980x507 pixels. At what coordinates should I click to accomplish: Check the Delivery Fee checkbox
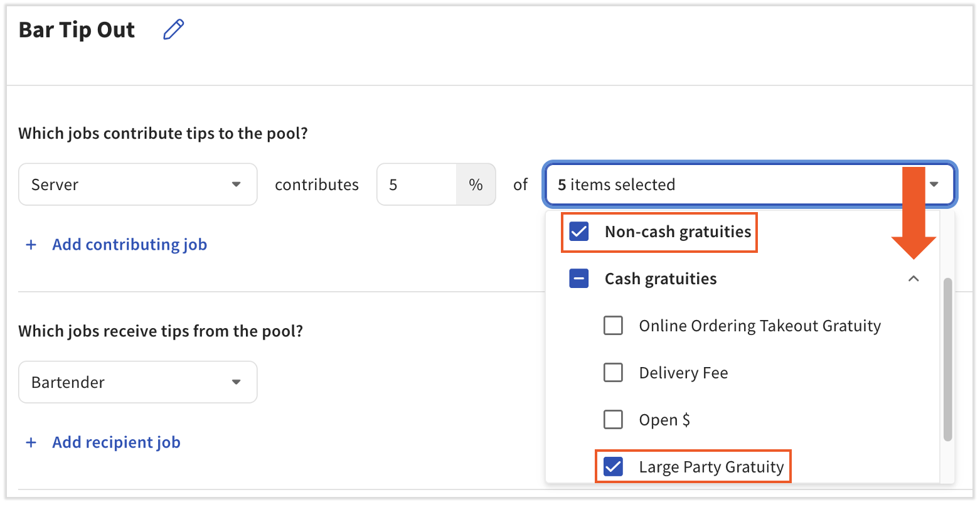(613, 372)
